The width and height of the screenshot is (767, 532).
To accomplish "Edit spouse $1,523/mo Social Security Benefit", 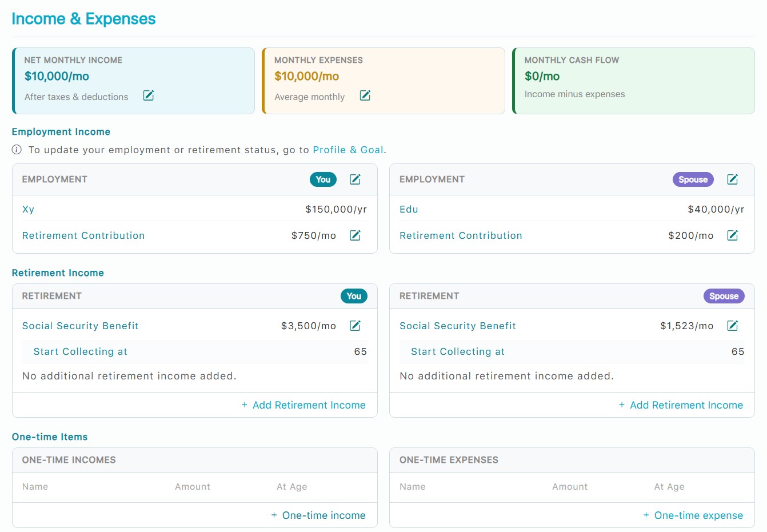I will tap(733, 326).
